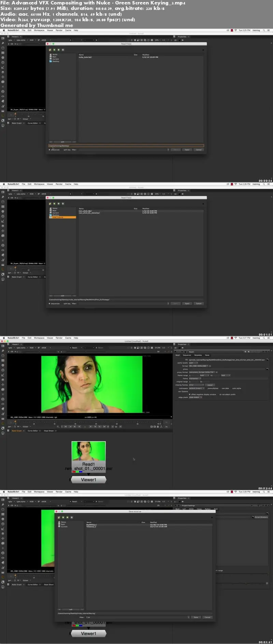The height and width of the screenshot is (644, 273).
Task: Open the Keyer nodes icon in the 00:02:46 frame
Action: click(x=3, y=375)
